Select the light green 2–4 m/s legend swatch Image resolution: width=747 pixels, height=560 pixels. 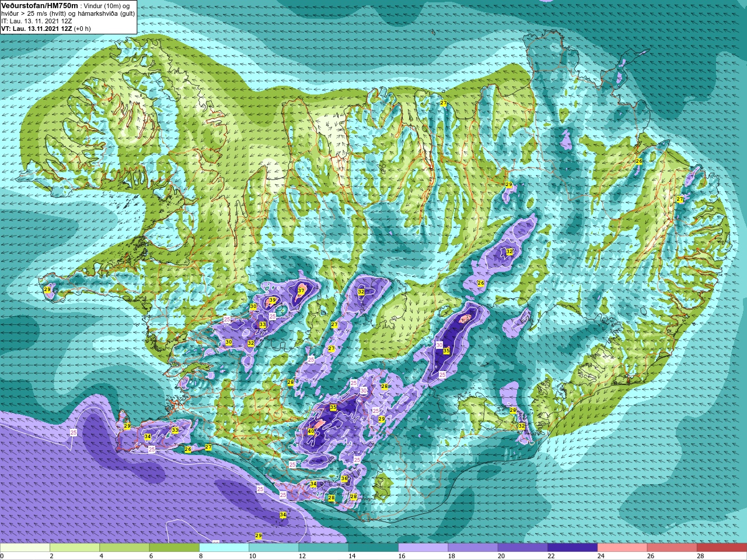click(x=75, y=548)
